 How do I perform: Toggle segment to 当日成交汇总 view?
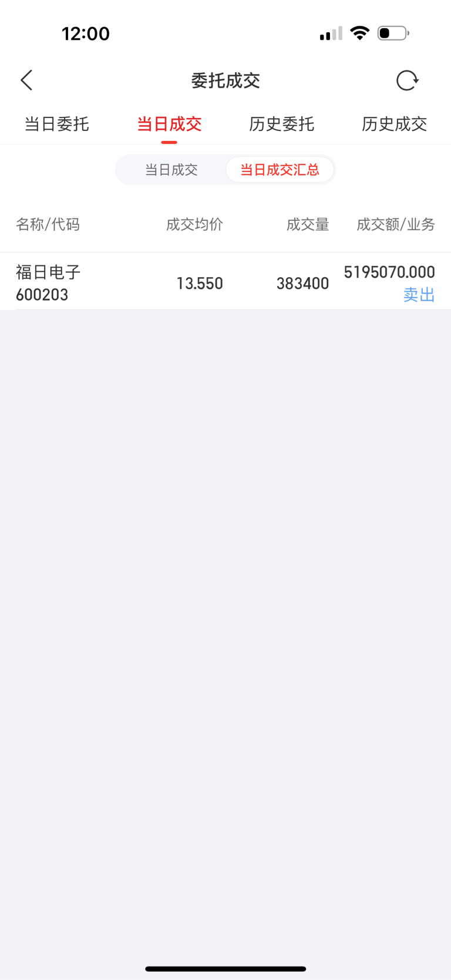(280, 170)
